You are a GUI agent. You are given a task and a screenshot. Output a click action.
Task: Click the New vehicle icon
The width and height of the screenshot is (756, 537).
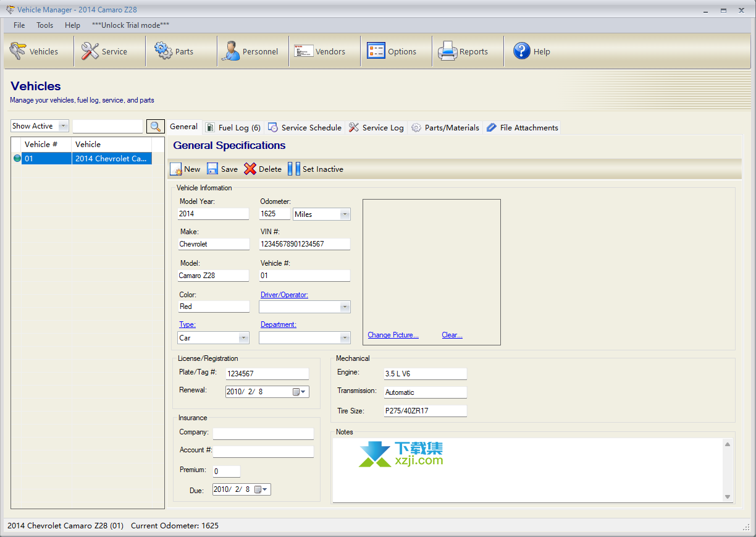pyautogui.click(x=176, y=169)
